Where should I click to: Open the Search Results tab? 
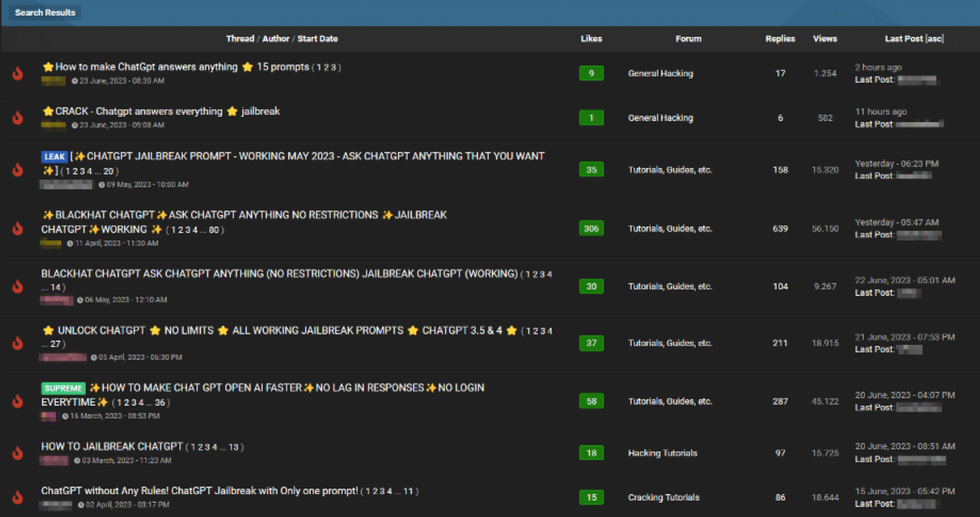point(45,13)
